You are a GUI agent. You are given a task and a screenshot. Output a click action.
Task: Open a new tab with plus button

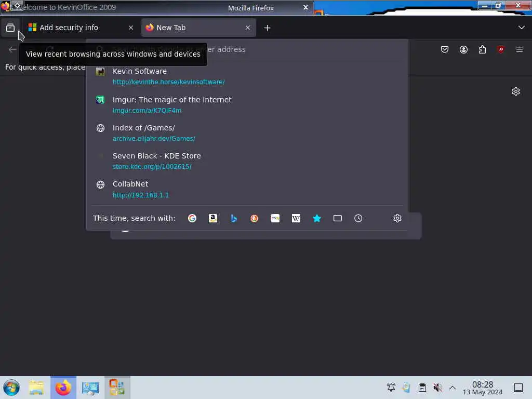268,28
